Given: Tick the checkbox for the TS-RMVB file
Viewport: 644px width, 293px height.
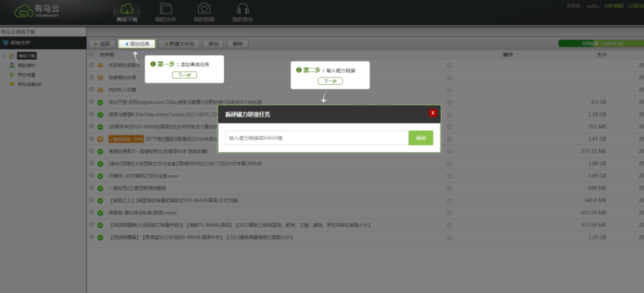Looking at the screenshot, I should tap(91, 225).
